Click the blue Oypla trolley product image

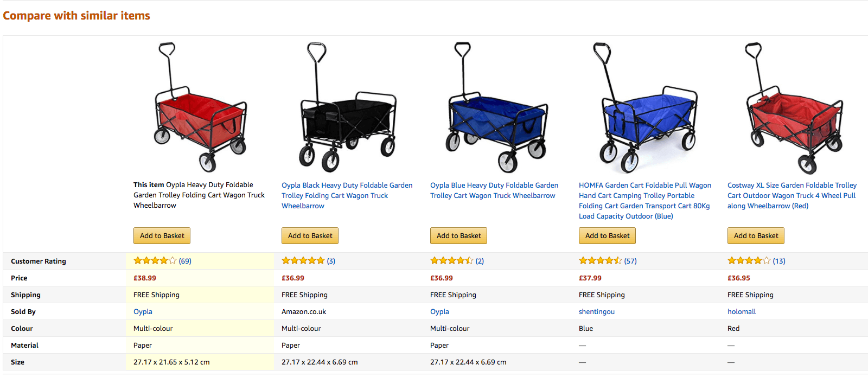(496, 108)
